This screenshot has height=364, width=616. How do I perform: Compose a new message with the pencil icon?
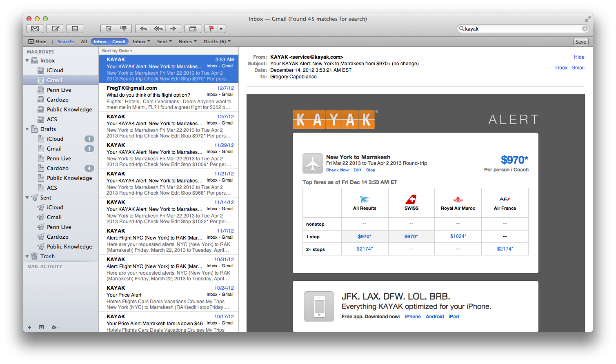[x=55, y=29]
